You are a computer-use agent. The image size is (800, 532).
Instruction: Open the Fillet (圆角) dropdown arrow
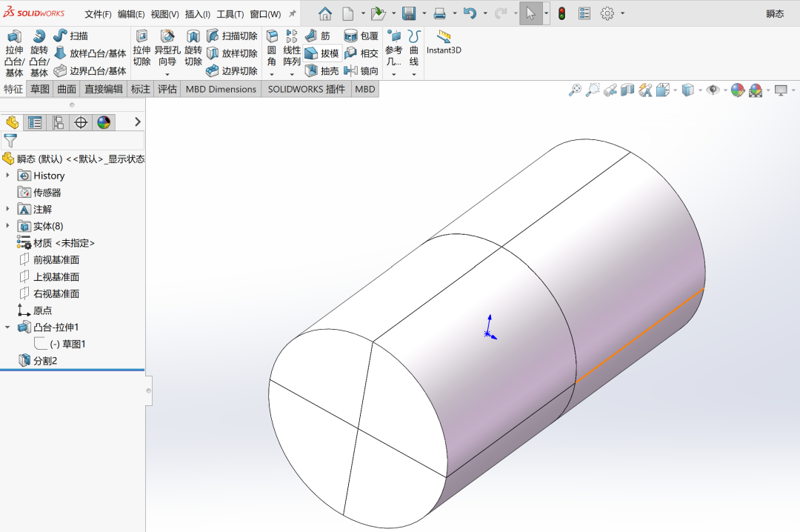point(272,74)
